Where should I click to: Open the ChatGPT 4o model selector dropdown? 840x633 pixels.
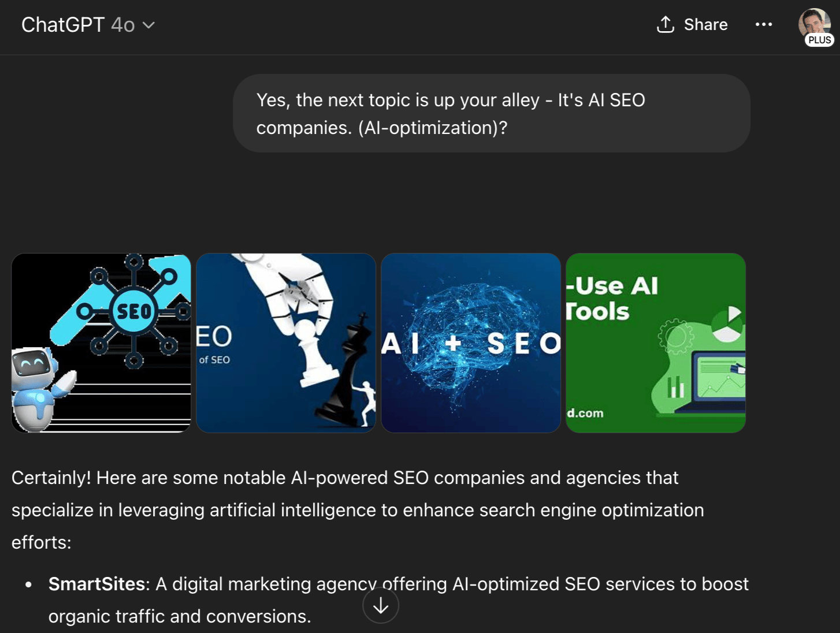(x=88, y=25)
